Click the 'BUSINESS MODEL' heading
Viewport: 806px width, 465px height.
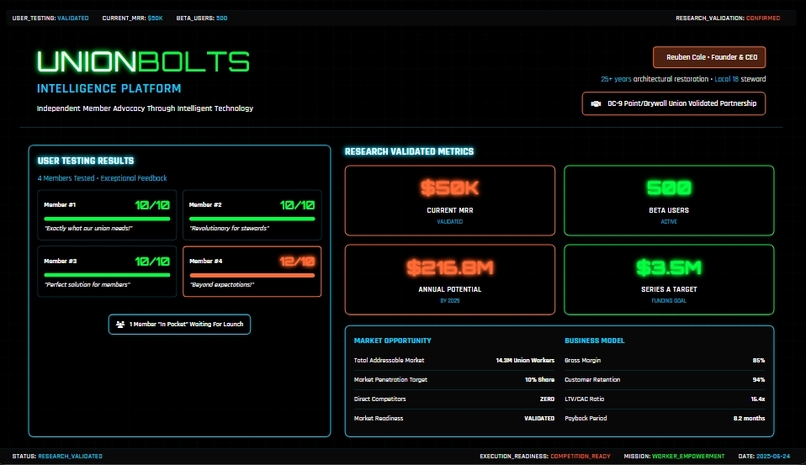594,341
